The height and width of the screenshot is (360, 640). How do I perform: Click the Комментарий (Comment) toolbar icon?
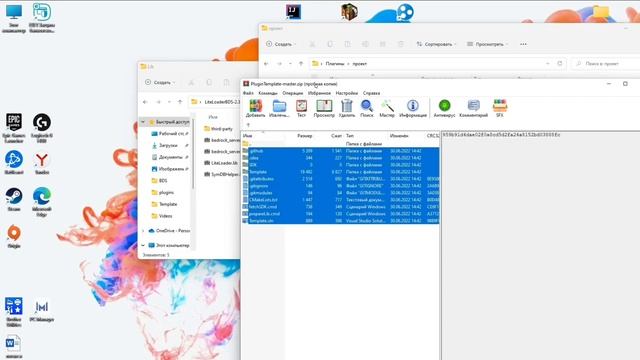tap(473, 108)
